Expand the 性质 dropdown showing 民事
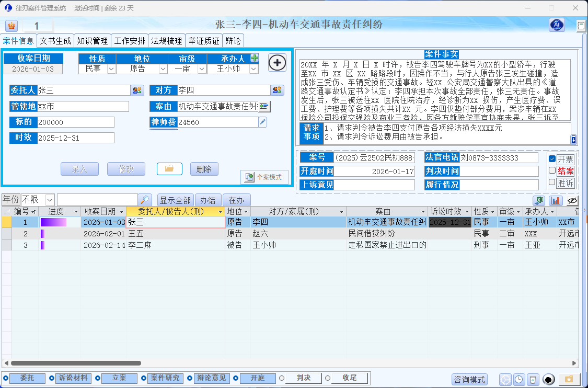This screenshot has height=388, width=588. pos(111,69)
